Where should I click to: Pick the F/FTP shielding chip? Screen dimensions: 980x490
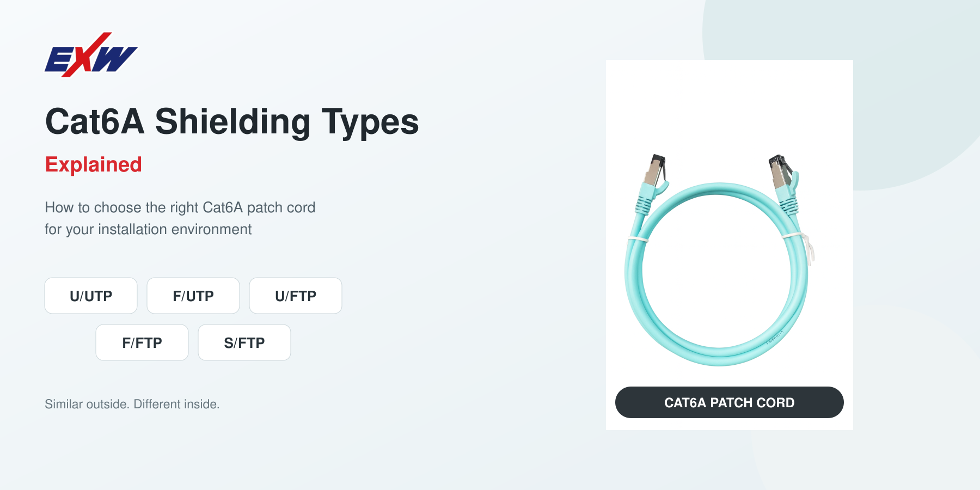click(142, 342)
